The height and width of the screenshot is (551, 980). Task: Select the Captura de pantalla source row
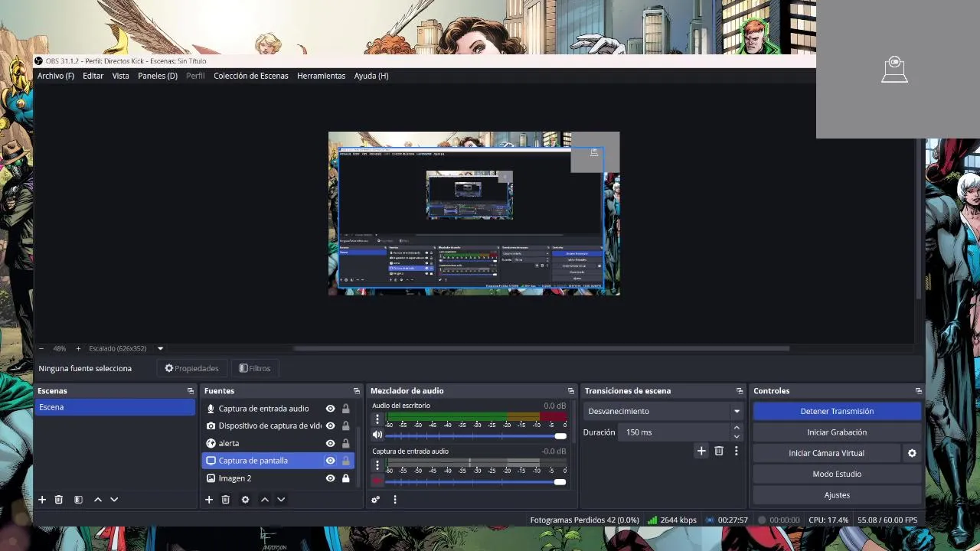(278, 461)
